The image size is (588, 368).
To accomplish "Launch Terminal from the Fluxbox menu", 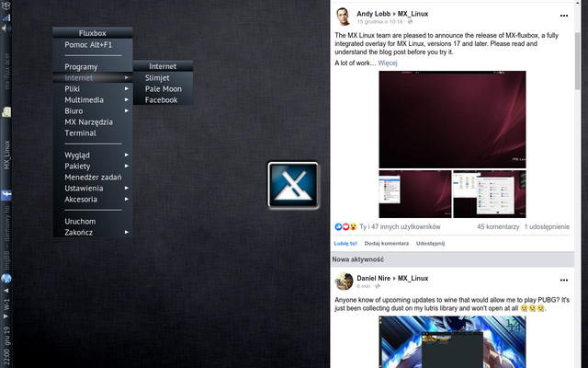I will click(x=93, y=132).
